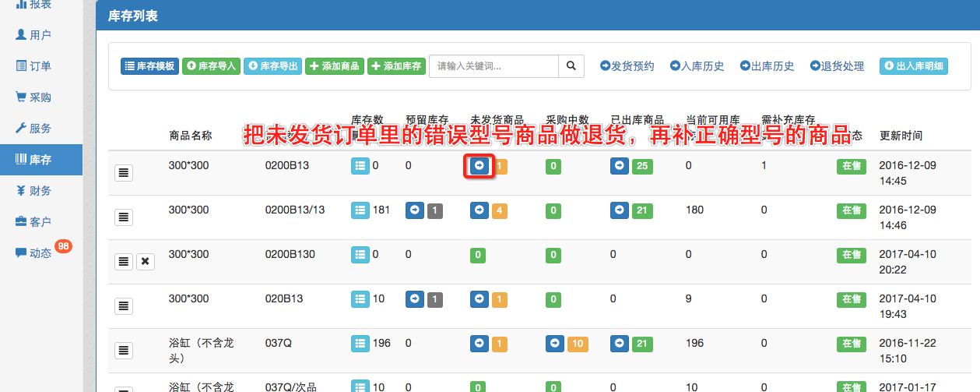The height and width of the screenshot is (392, 980).
Task: Open the 入库历史 link
Action: [x=697, y=66]
